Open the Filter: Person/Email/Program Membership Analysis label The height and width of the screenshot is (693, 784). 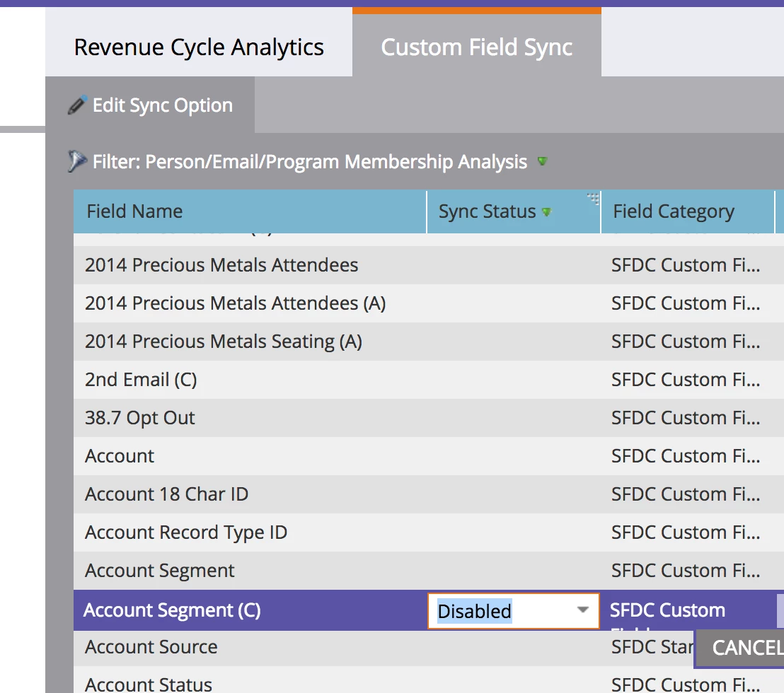pyautogui.click(x=310, y=162)
